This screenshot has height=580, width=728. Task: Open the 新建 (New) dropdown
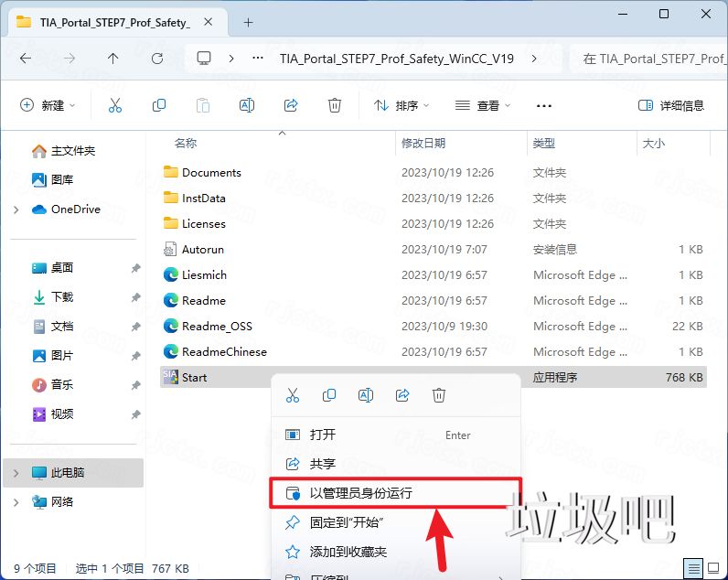point(48,105)
